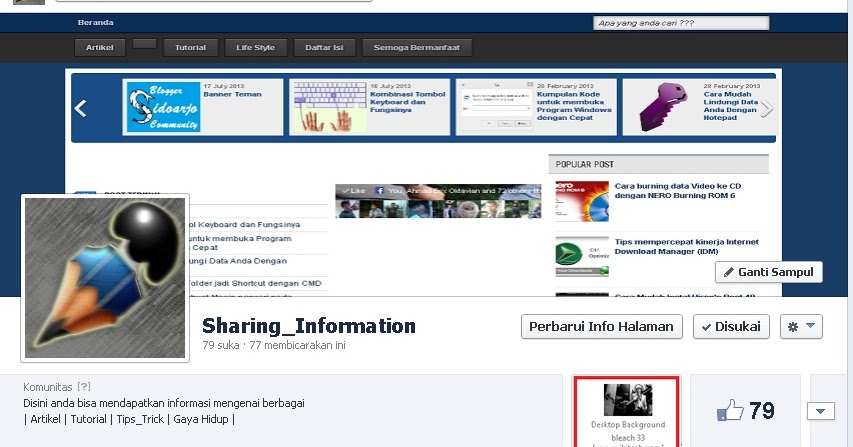
Task: Click the Facebook fans faces strip
Action: pos(438,209)
